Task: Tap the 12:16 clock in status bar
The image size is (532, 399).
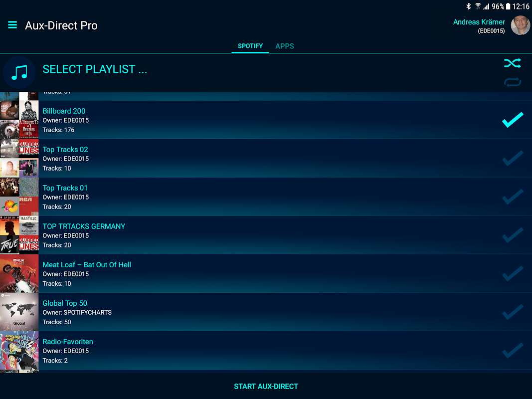Action: pos(521,6)
